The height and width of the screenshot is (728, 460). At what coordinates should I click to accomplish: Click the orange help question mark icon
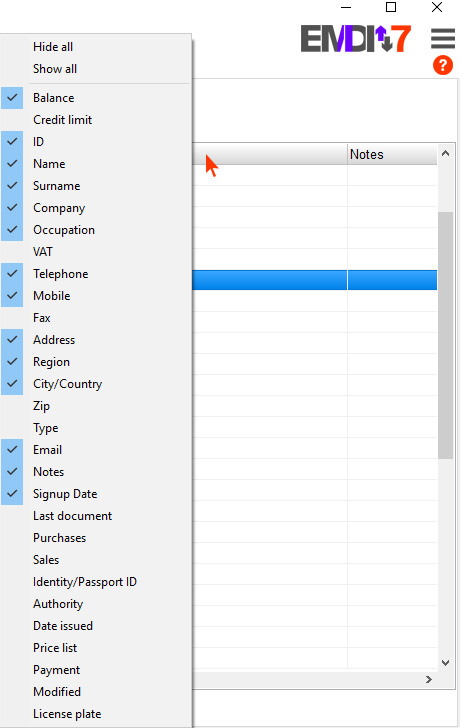click(442, 65)
